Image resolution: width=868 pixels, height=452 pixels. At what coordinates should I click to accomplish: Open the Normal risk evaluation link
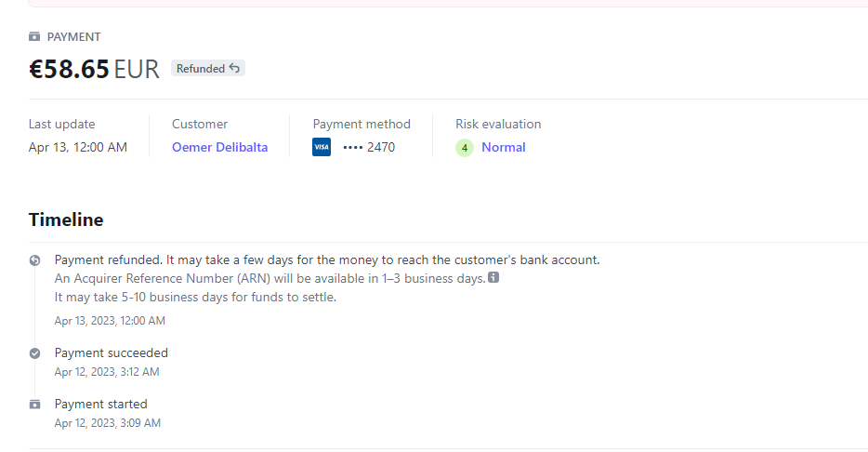(503, 147)
